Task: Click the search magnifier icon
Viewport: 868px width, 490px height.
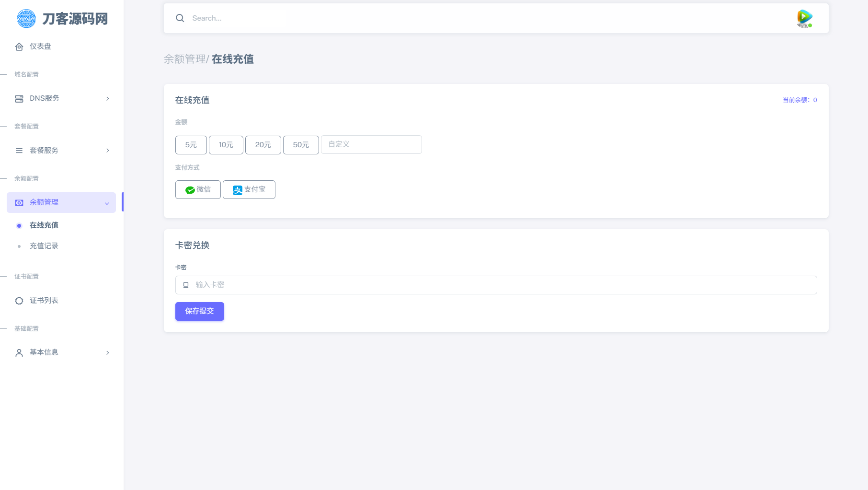Action: click(180, 18)
